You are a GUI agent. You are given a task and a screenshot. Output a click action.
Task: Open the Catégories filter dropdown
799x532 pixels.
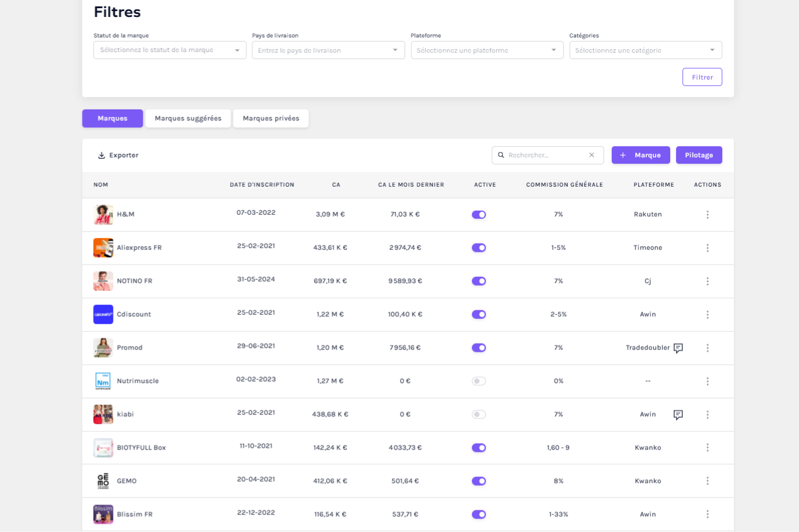click(646, 50)
